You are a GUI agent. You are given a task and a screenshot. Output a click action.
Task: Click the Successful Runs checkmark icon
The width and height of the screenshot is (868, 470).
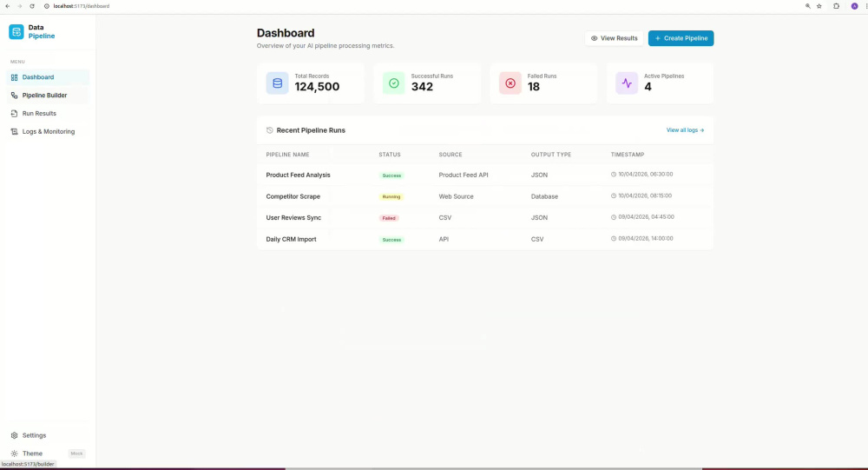[x=393, y=83]
